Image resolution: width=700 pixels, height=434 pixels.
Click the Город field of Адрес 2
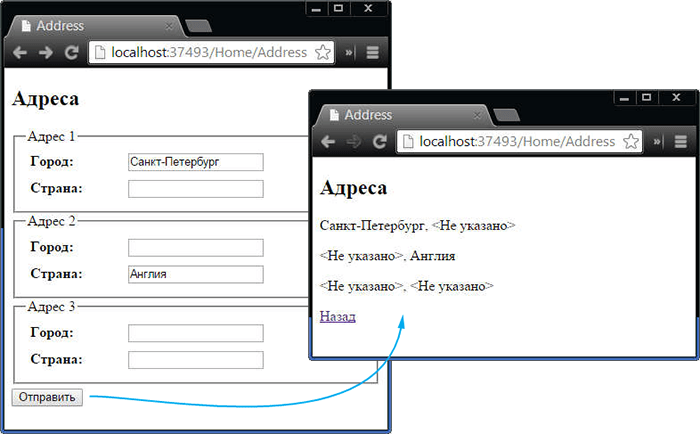pos(196,248)
